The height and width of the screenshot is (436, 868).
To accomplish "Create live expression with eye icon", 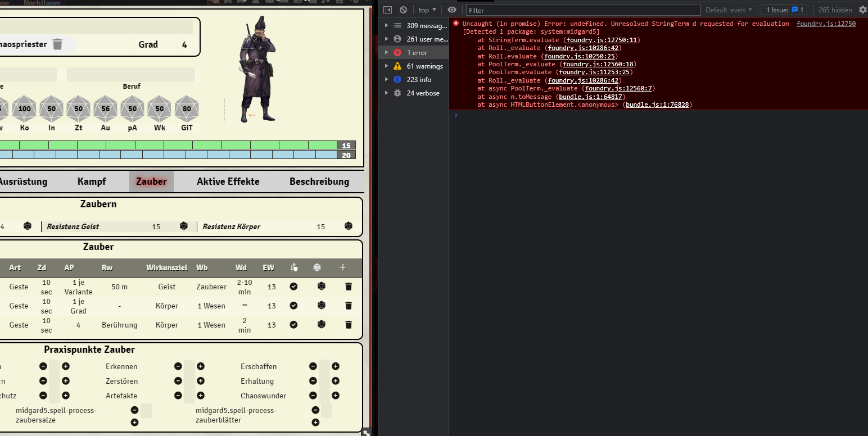I will click(x=451, y=10).
